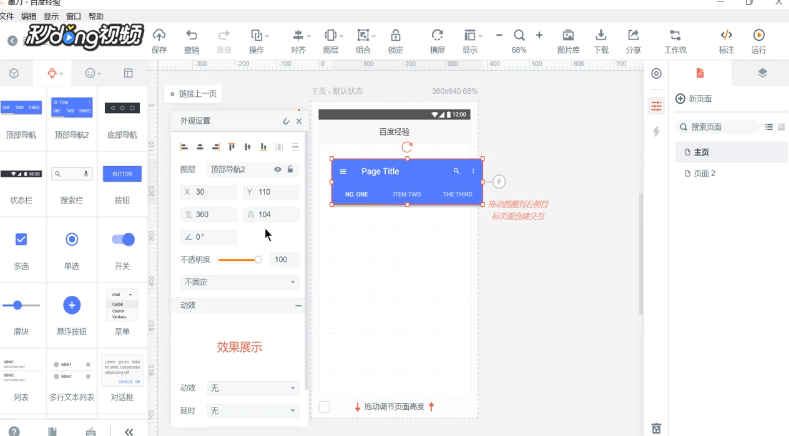This screenshot has height=436, width=789.
Task: Open the 动效 animation type dropdown
Action: pos(253,388)
